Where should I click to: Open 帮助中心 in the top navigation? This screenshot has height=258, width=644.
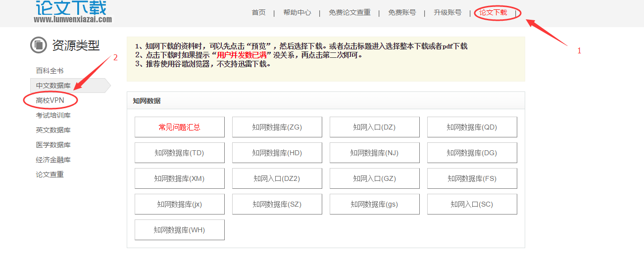(x=297, y=13)
